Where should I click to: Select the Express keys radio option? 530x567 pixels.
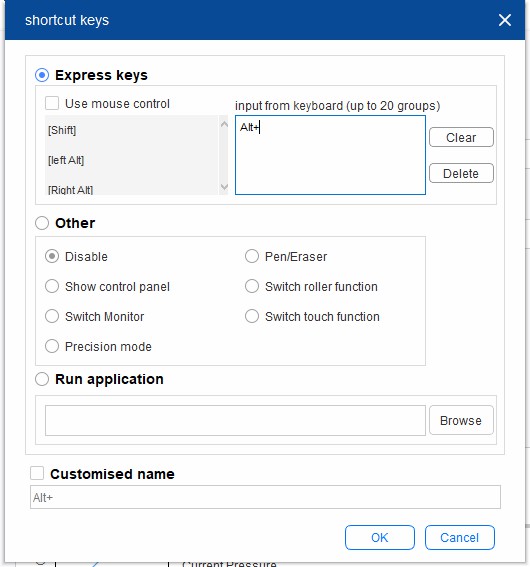pos(42,75)
